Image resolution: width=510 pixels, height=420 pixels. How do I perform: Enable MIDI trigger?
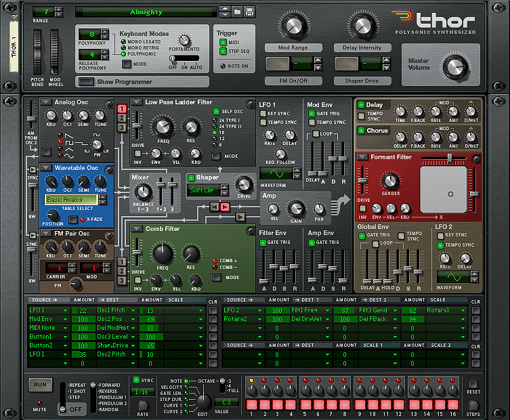pyautogui.click(x=223, y=42)
